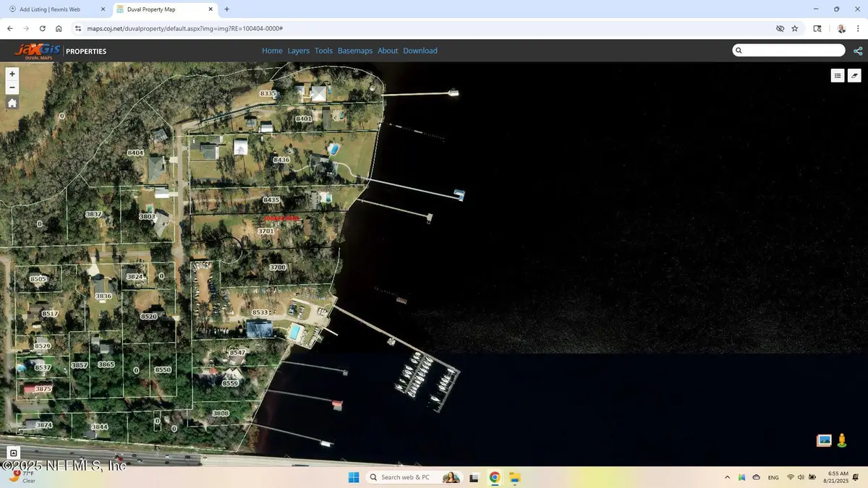This screenshot has width=868, height=488.
Task: Open the Tools menu in JaxGIS
Action: (x=323, y=51)
